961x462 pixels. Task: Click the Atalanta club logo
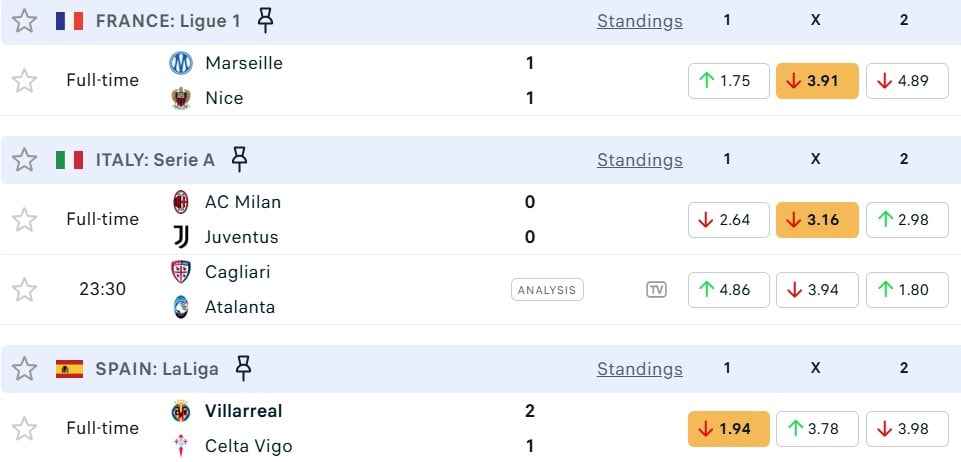pyautogui.click(x=181, y=307)
